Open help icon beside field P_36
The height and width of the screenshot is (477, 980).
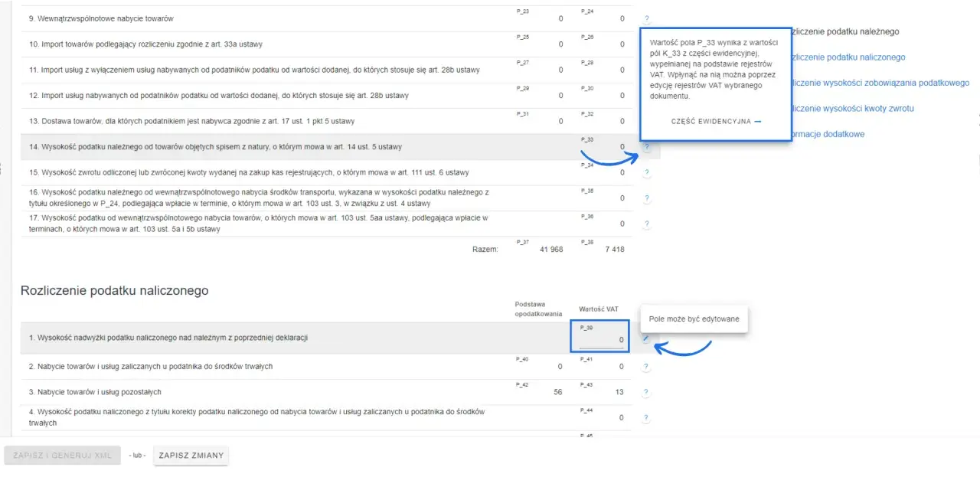click(647, 224)
